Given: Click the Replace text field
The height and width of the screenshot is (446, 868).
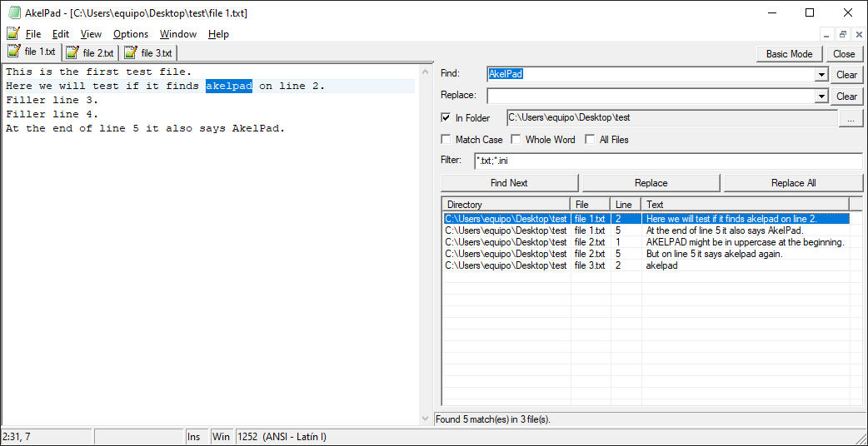Looking at the screenshot, I should [x=651, y=96].
